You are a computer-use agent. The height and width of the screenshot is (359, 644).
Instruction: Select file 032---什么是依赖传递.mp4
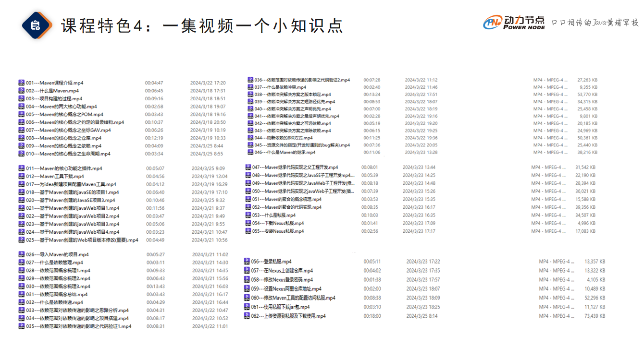click(54, 302)
